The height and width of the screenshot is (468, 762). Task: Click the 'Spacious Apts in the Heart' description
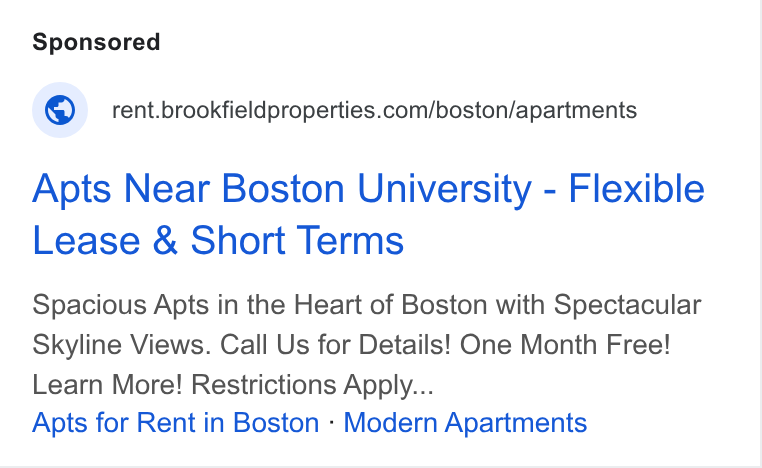[x=366, y=345]
